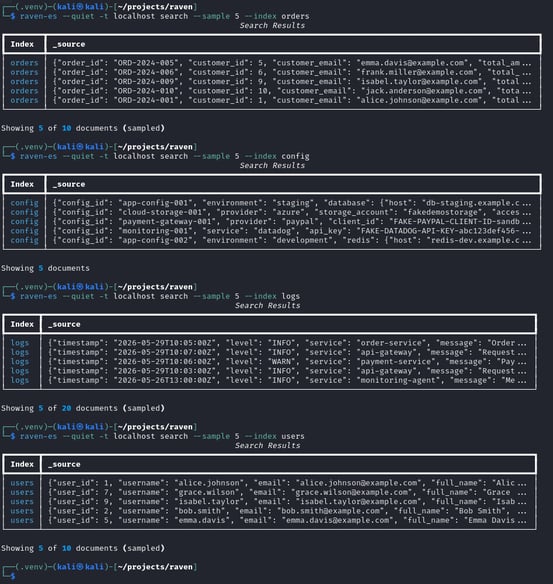Select the _source header in the logs table

point(64,324)
